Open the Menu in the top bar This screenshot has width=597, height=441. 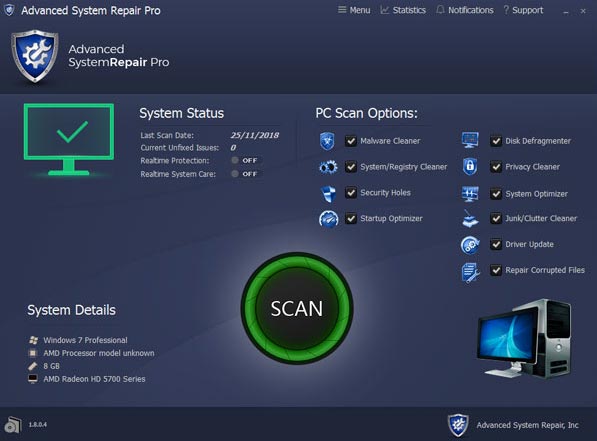tap(354, 10)
